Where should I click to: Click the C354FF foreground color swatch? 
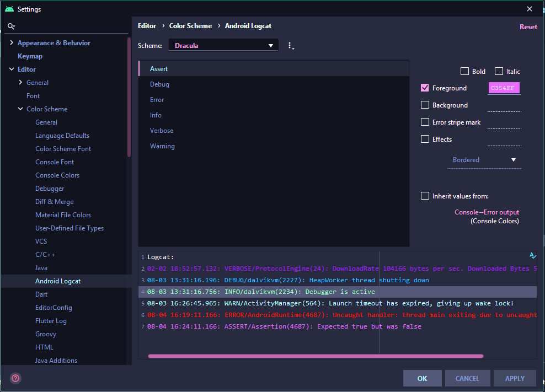tap(504, 88)
